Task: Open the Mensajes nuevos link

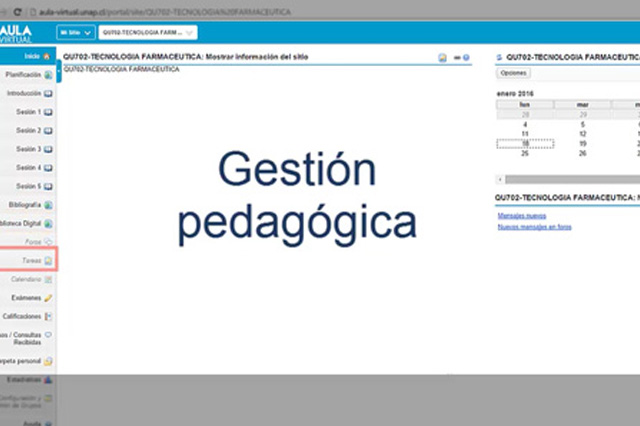Action: (x=522, y=215)
